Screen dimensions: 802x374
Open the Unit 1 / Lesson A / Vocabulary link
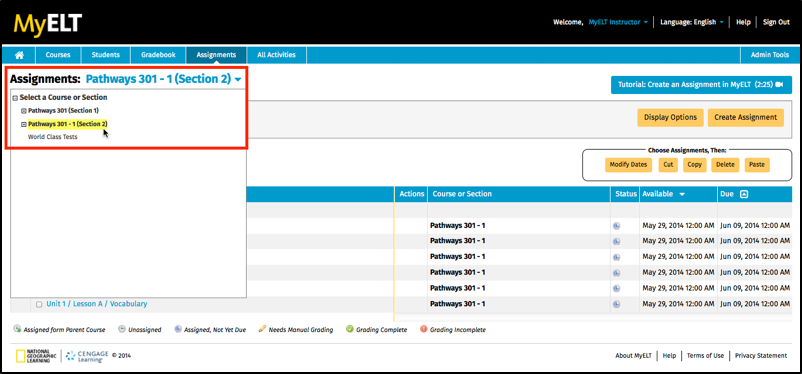coord(97,304)
